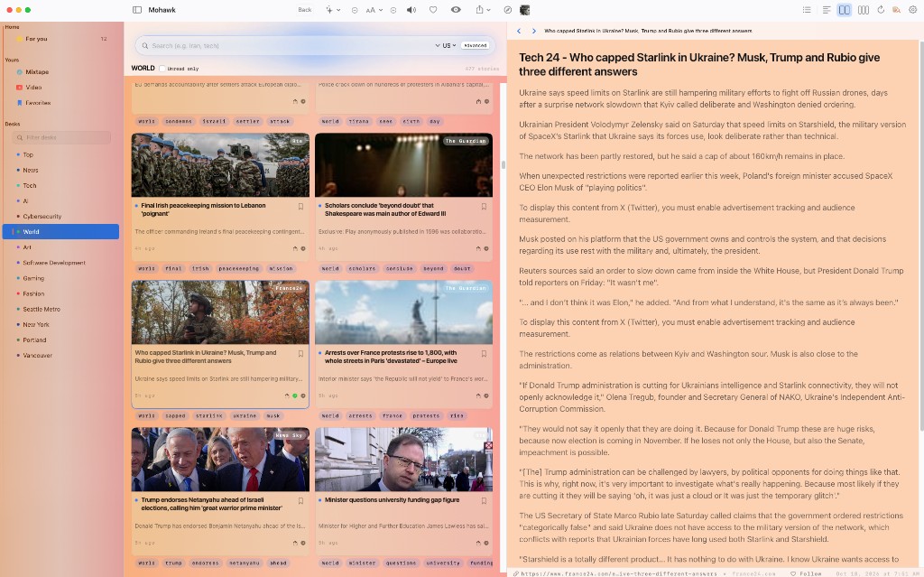The height and width of the screenshot is (577, 924).
Task: Select the two-column layout
Action: tap(845, 10)
